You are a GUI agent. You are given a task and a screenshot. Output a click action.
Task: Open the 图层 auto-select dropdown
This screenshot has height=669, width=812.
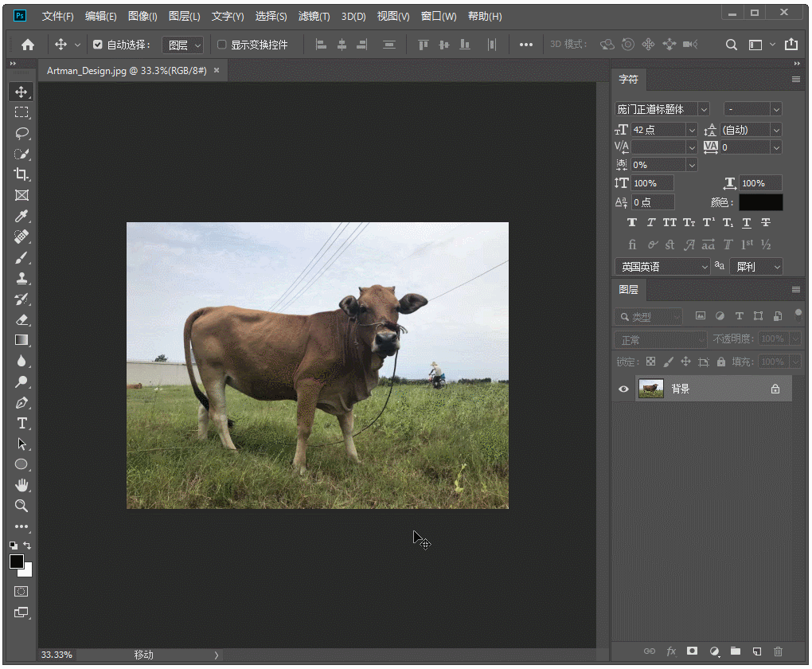[x=183, y=45]
